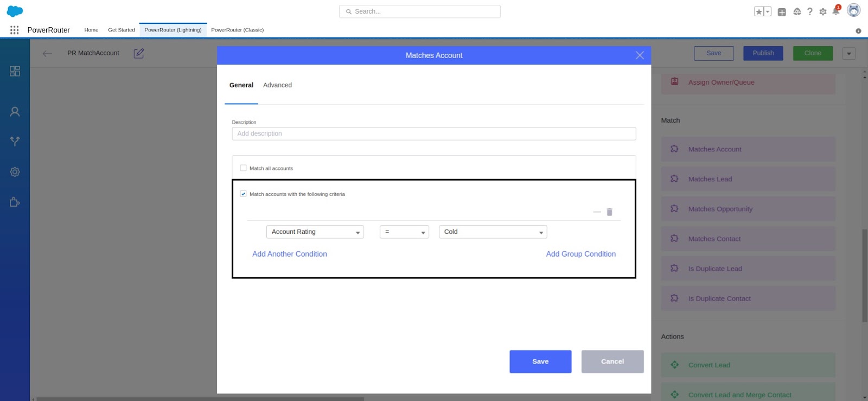Go back with the left arrow

(47, 53)
